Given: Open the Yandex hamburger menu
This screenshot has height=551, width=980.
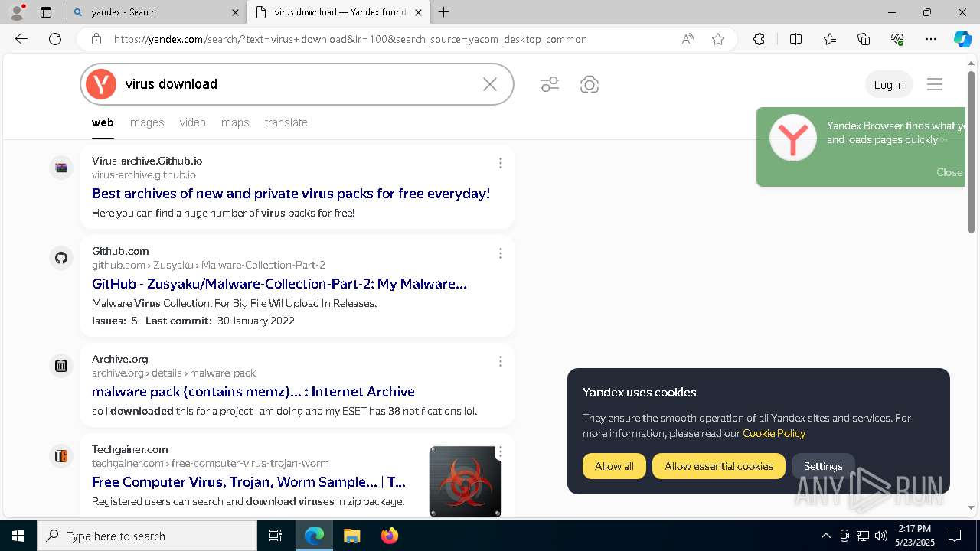Looking at the screenshot, I should point(935,84).
